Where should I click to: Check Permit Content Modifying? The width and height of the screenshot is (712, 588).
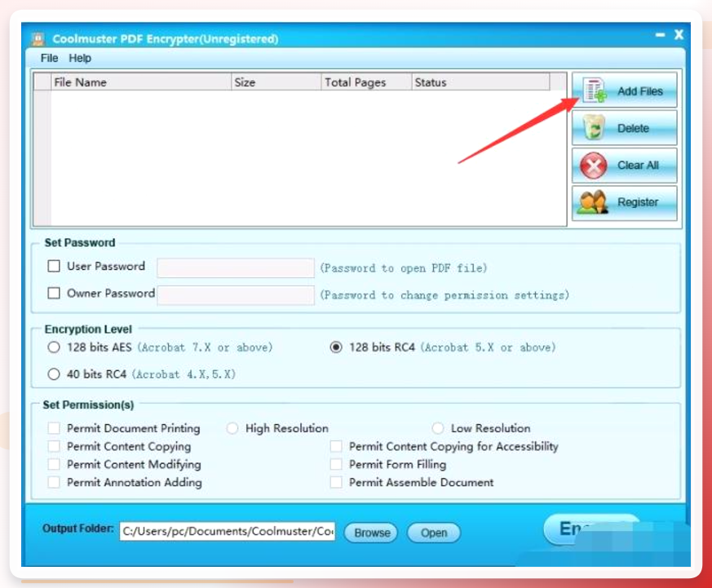(x=54, y=464)
